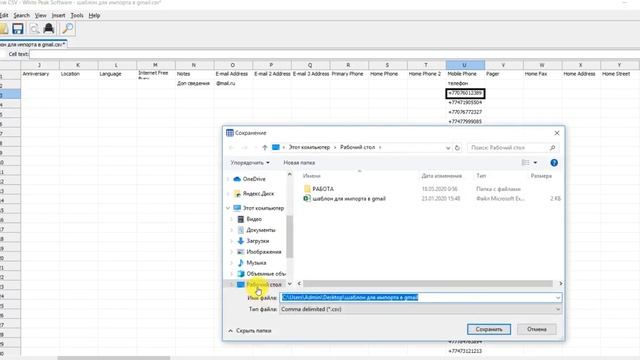Collapse the Этот компьютер tree node

[x=228, y=208]
